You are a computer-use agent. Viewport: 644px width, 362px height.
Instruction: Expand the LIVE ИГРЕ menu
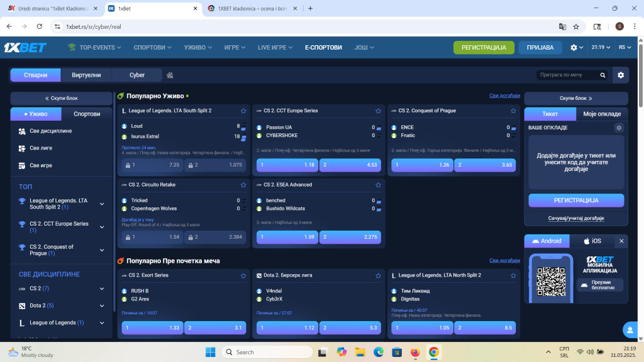pyautogui.click(x=275, y=48)
